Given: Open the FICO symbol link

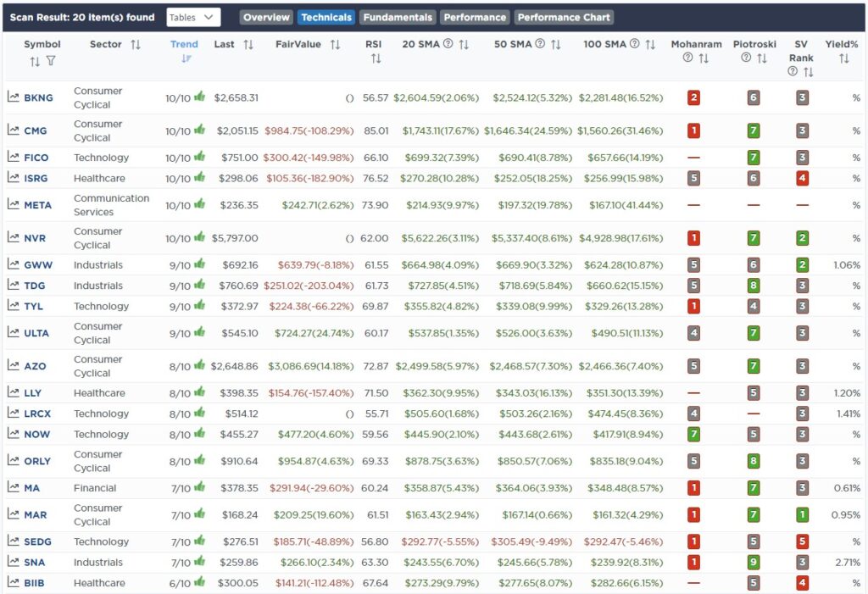Looking at the screenshot, I should [x=36, y=158].
